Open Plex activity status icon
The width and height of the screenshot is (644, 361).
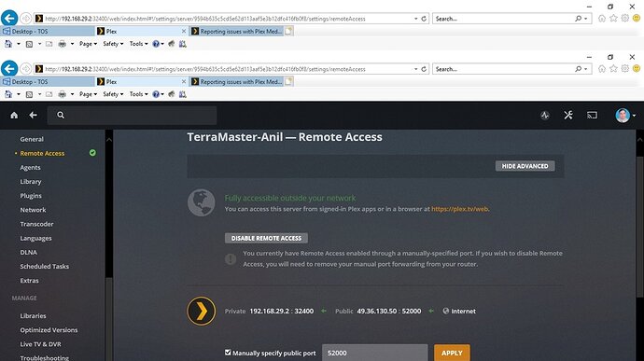[545, 116]
